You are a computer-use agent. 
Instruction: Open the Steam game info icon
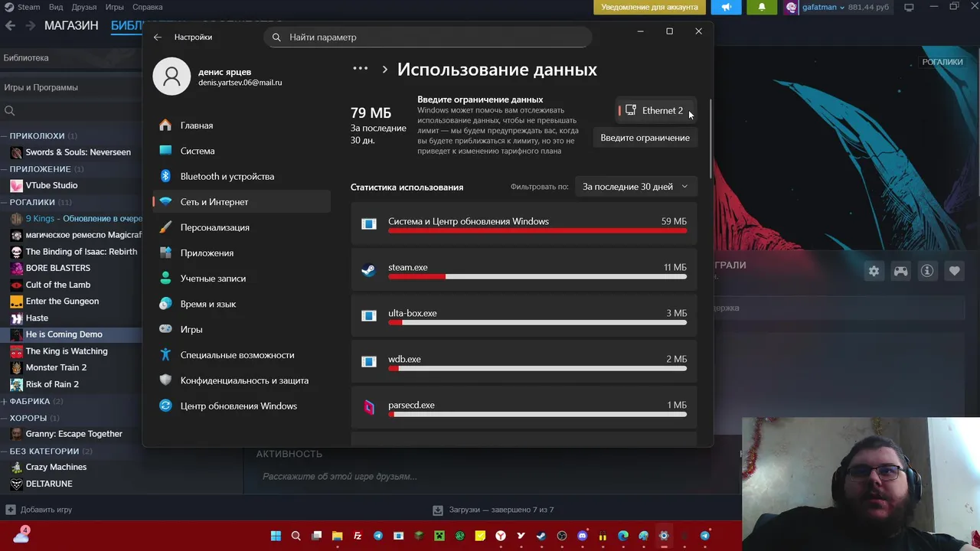coord(927,271)
